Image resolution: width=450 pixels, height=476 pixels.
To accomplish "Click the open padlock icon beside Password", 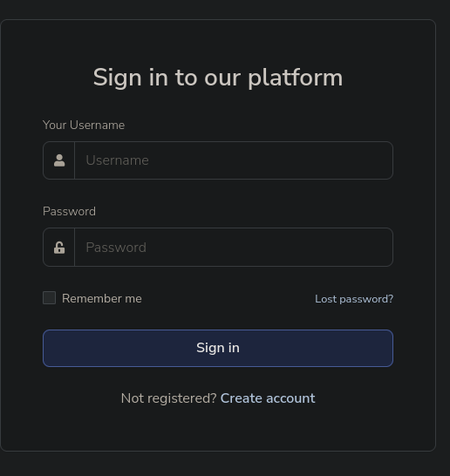I will click(59, 248).
